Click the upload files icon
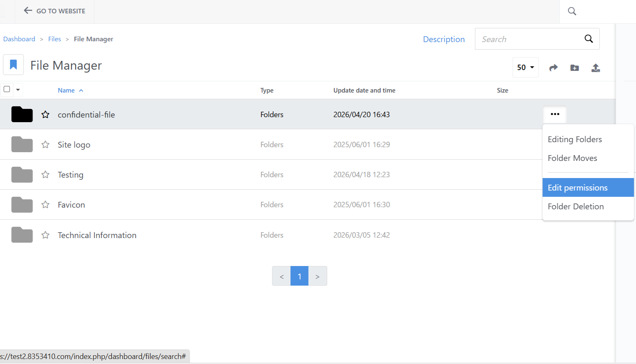636x364 pixels. pos(596,68)
